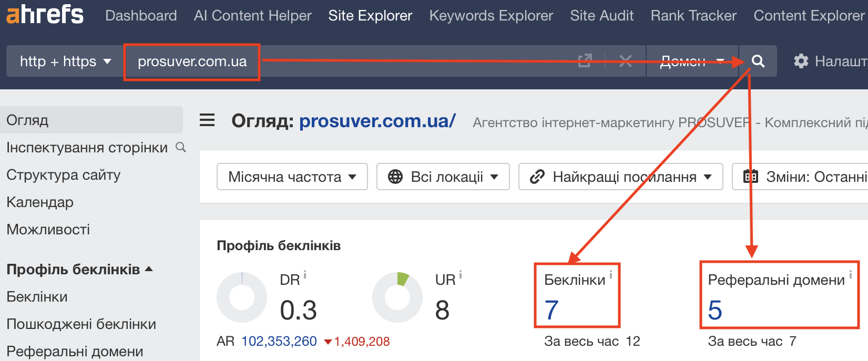Click the all-time referring domains value 7

point(793,341)
